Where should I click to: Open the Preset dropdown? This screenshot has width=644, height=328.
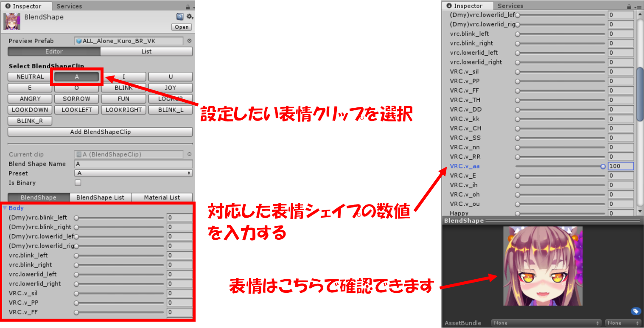[x=133, y=173]
